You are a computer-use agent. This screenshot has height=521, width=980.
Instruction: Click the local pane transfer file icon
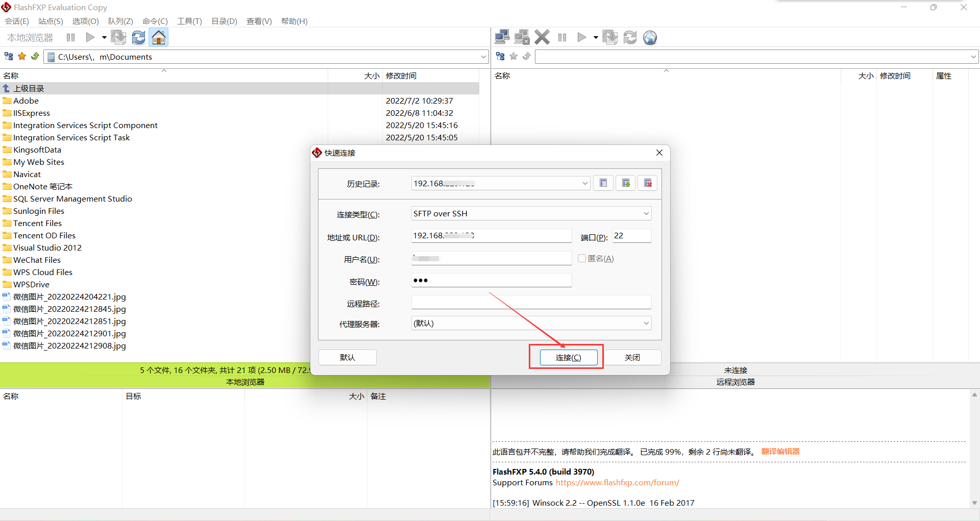click(118, 37)
